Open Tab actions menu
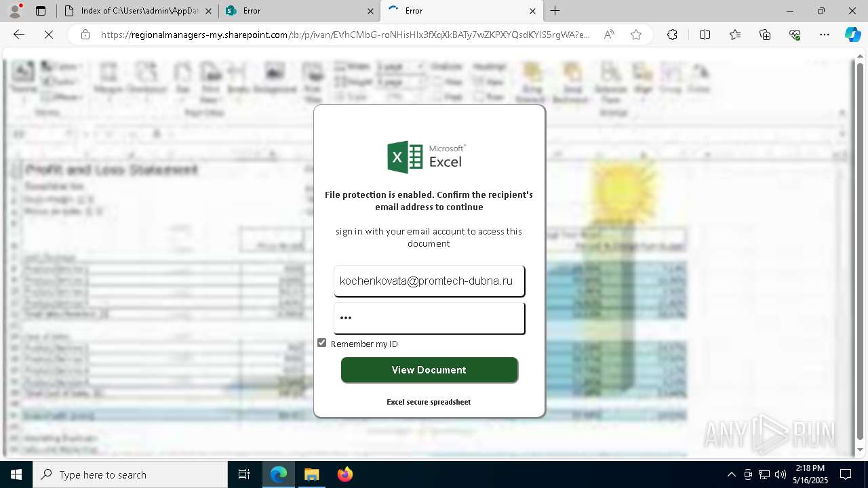This screenshot has width=868, height=488. tap(41, 11)
